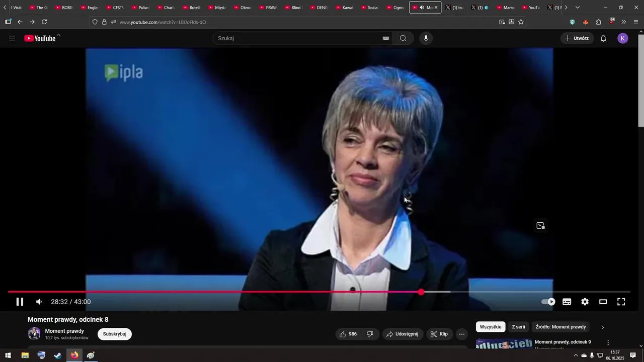Viewport: 644px width, 362px height.
Task: Switch to the Social tab
Action: 370,8
